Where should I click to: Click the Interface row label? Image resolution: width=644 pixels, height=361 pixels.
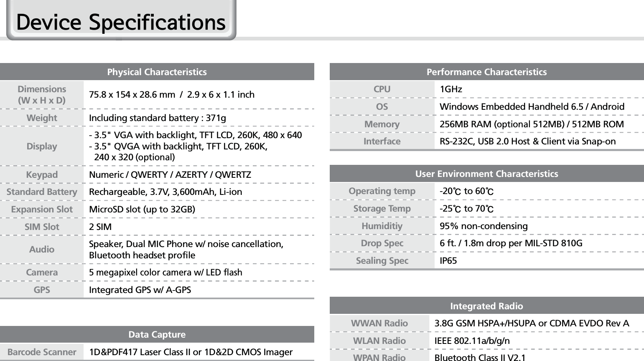pos(382,141)
